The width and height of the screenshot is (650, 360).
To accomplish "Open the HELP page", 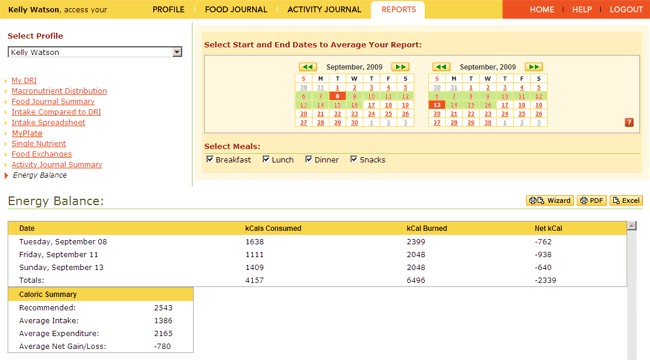I will (582, 10).
